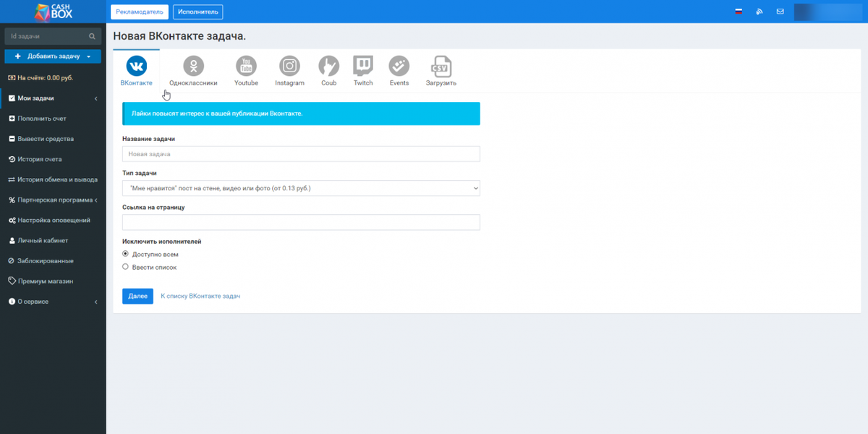Image resolution: width=868 pixels, height=434 pixels.
Task: Click the search magnifier in Id задачи field
Action: point(92,36)
